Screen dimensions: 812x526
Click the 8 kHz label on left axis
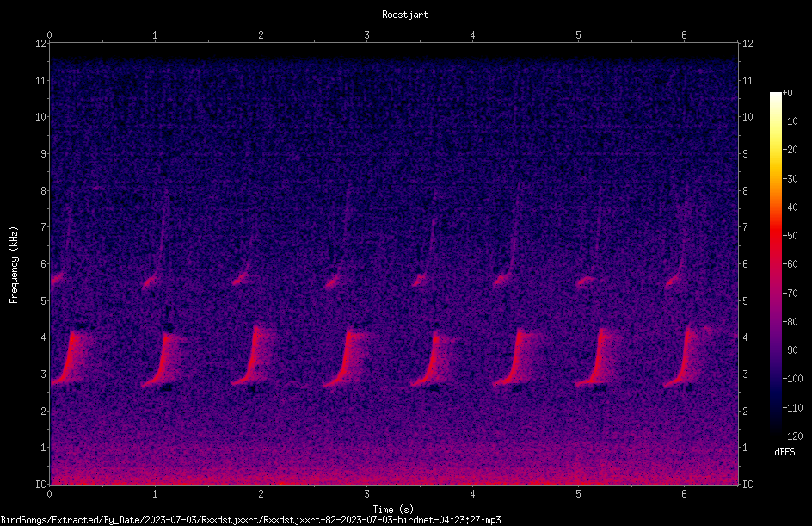pyautogui.click(x=42, y=191)
